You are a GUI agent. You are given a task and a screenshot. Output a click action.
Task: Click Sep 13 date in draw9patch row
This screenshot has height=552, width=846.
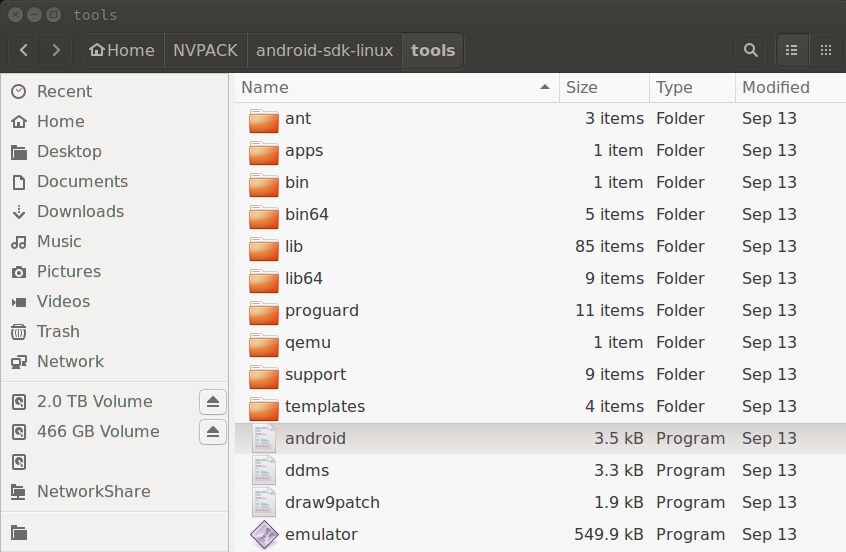pyautogui.click(x=769, y=502)
